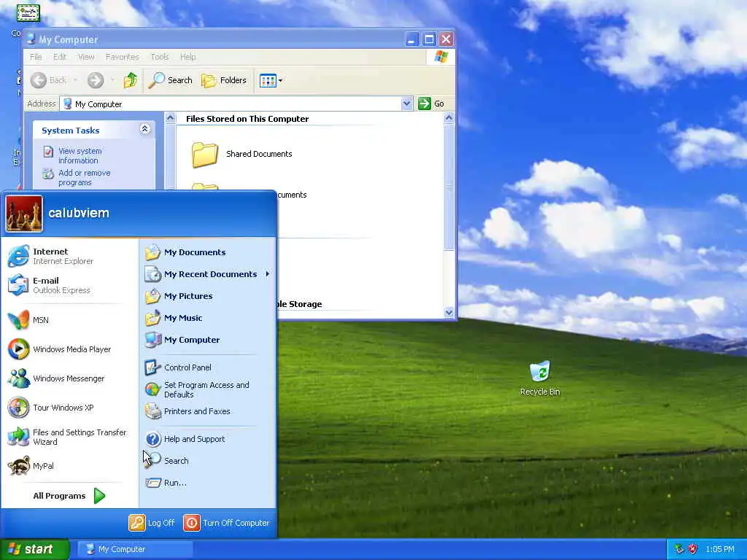Launch Tour Windows XP

[x=51, y=408]
